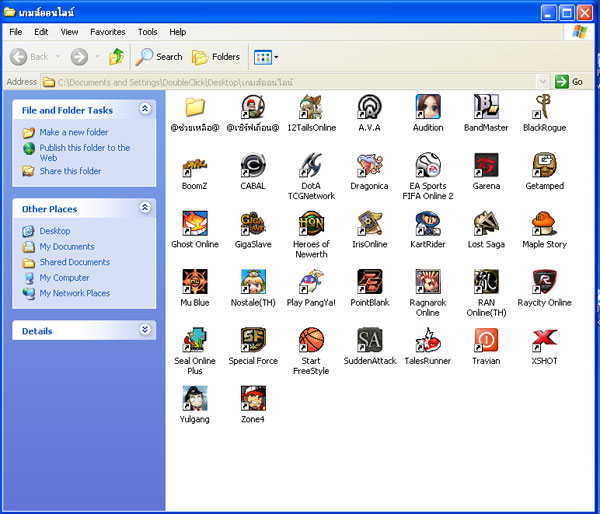
Task: Open the Favorites menu
Action: pos(107,32)
